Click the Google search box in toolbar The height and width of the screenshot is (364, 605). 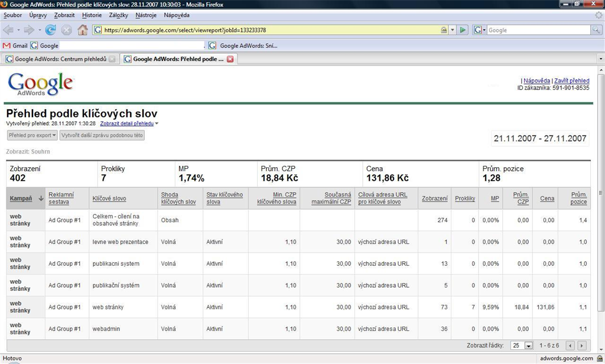[538, 30]
